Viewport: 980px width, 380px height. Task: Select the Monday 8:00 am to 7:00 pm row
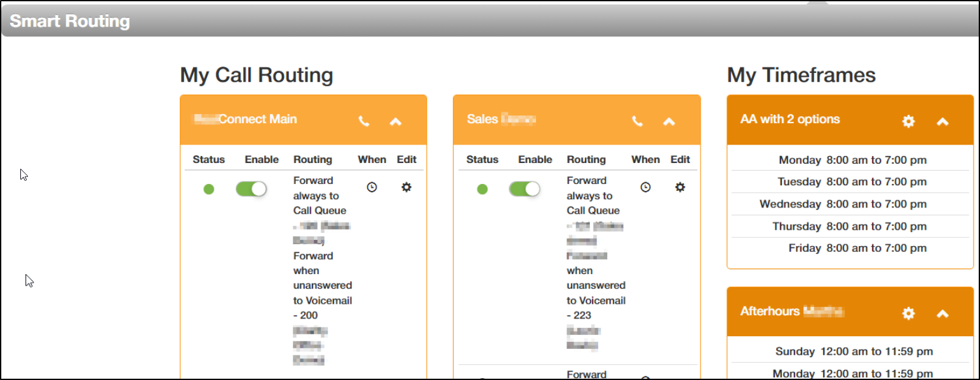tap(850, 160)
